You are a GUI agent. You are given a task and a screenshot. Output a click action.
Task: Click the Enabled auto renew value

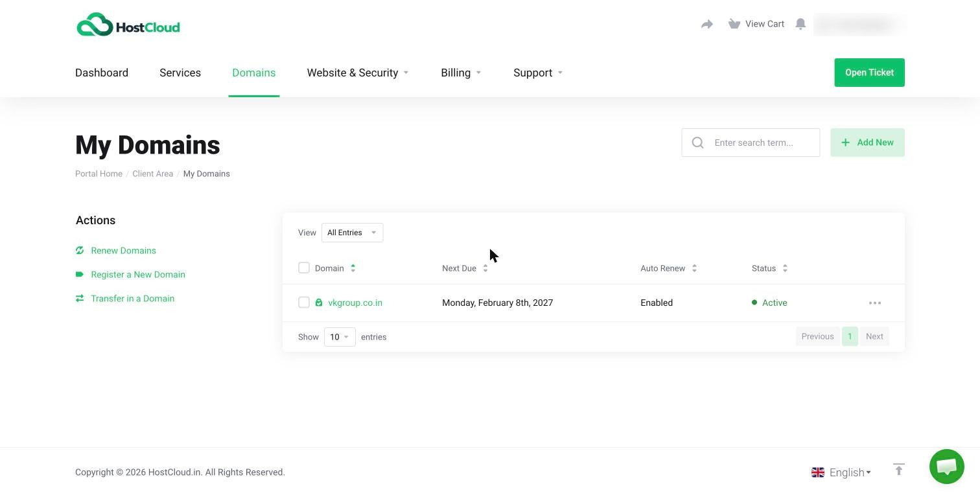(x=657, y=303)
